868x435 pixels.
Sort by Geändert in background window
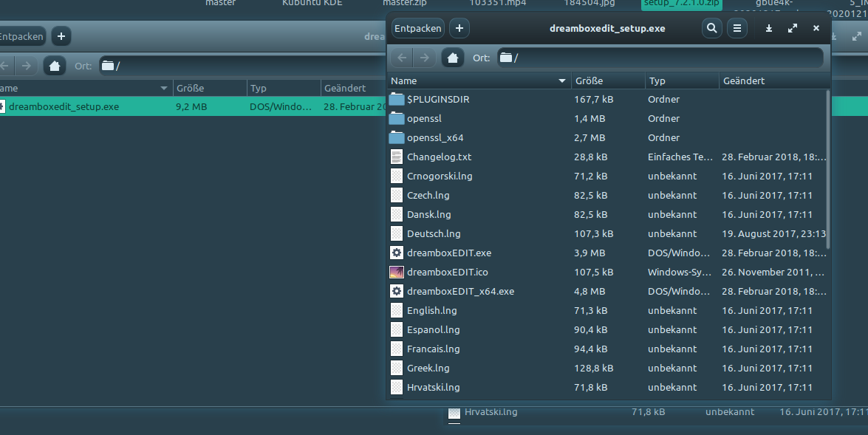pyautogui.click(x=353, y=89)
